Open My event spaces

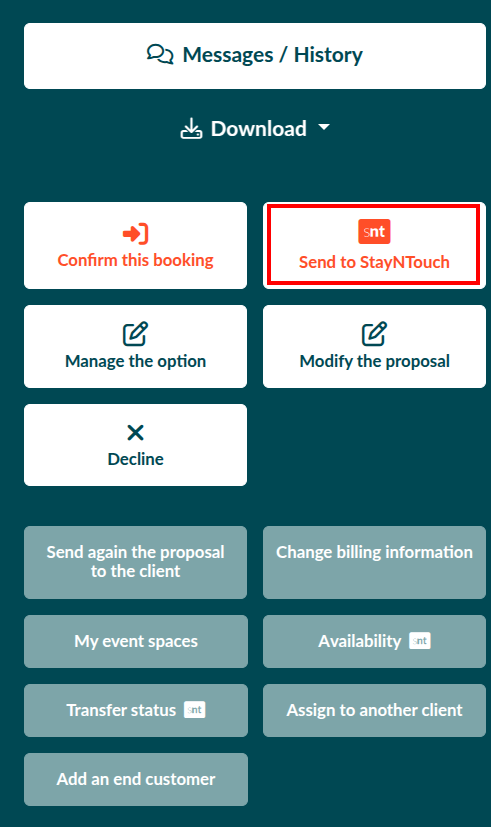[136, 641]
